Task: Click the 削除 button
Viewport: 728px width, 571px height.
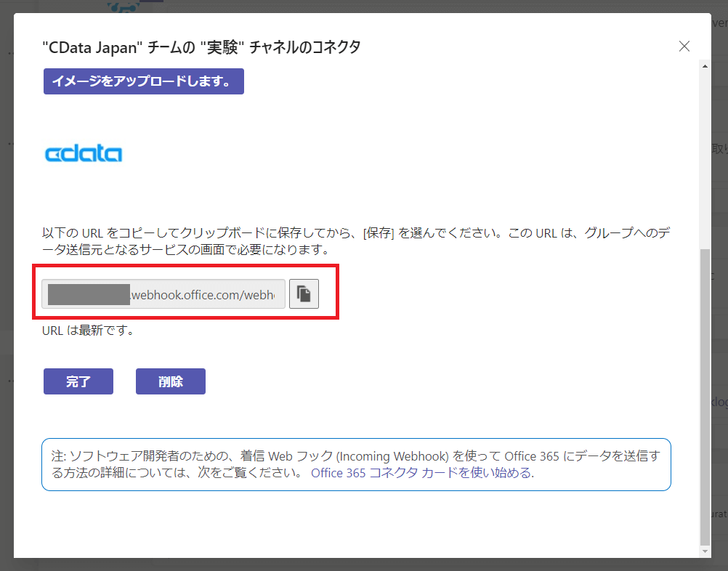Action: pos(171,381)
